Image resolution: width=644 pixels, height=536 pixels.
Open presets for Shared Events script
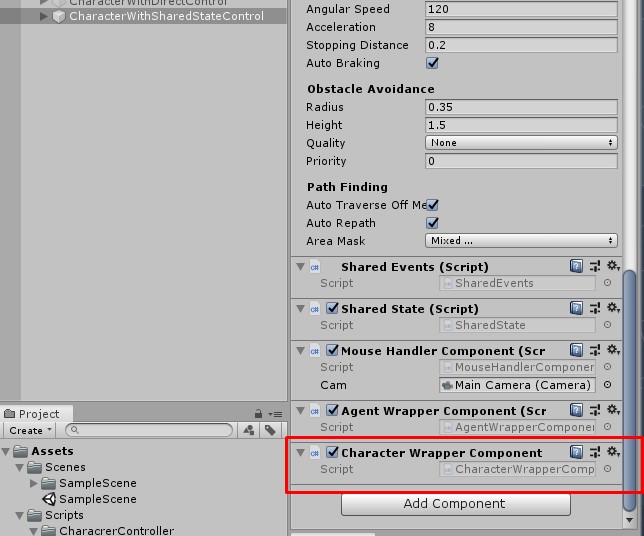(595, 266)
